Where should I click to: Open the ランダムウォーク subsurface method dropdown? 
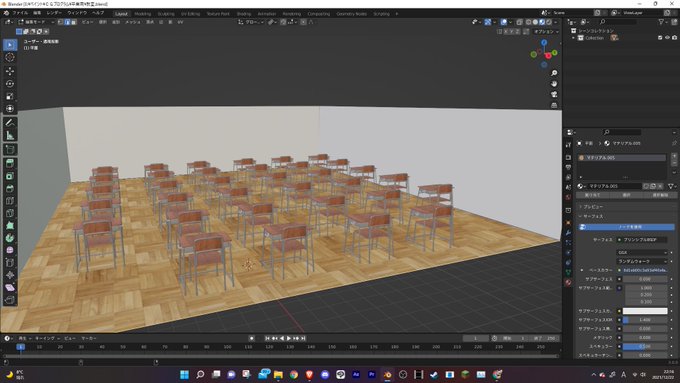pos(642,262)
